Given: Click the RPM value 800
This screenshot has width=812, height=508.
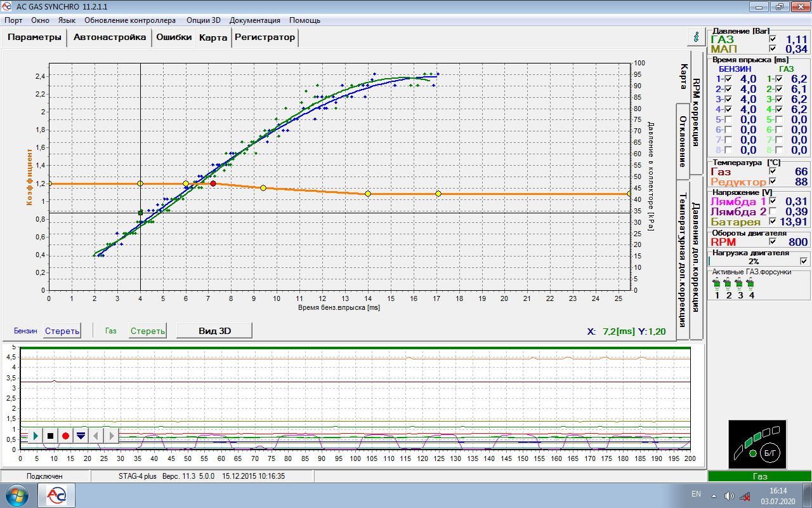Looking at the screenshot, I should 798,241.
